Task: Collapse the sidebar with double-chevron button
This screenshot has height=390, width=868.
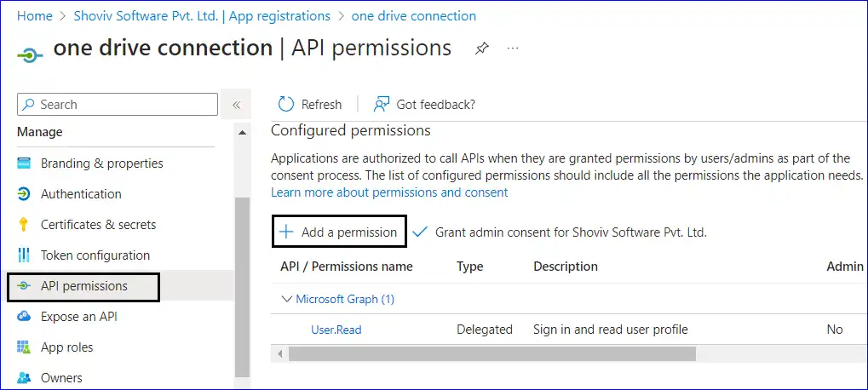Action: click(236, 105)
